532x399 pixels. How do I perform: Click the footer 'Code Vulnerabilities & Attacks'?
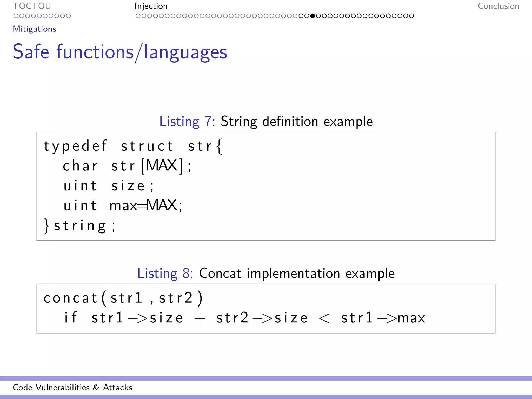(x=72, y=388)
